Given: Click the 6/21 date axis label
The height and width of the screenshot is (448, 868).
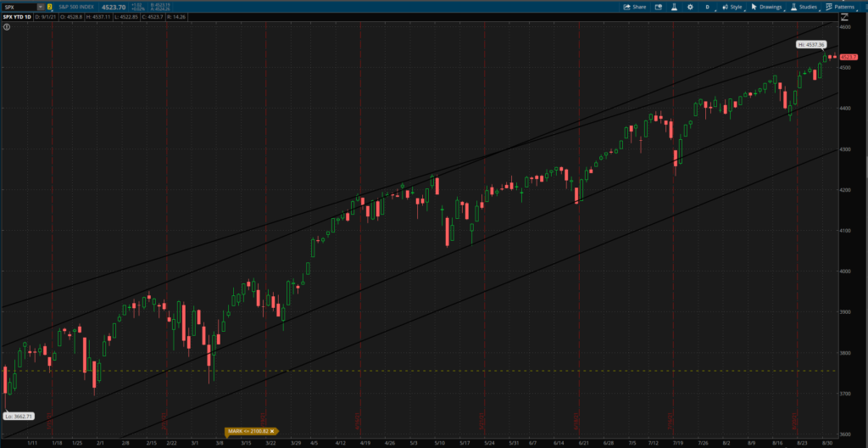Looking at the screenshot, I should pyautogui.click(x=583, y=443).
